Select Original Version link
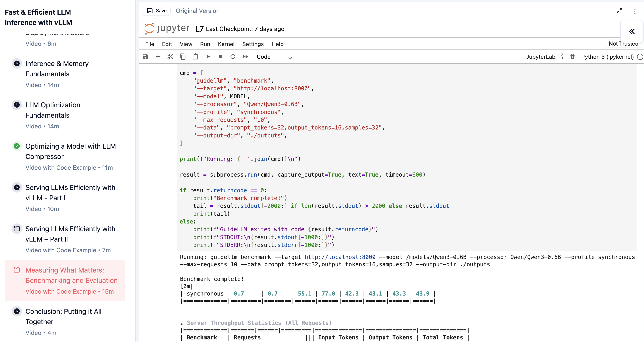This screenshot has height=342, width=644. 198,11
